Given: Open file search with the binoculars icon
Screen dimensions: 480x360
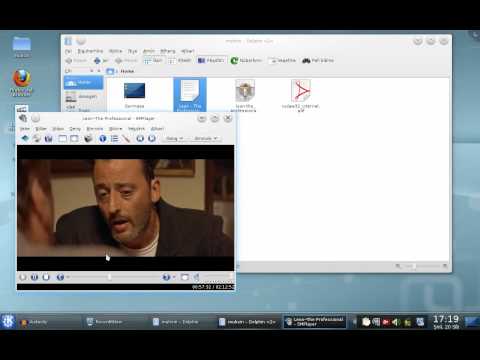Looking at the screenshot, I should tap(318, 60).
